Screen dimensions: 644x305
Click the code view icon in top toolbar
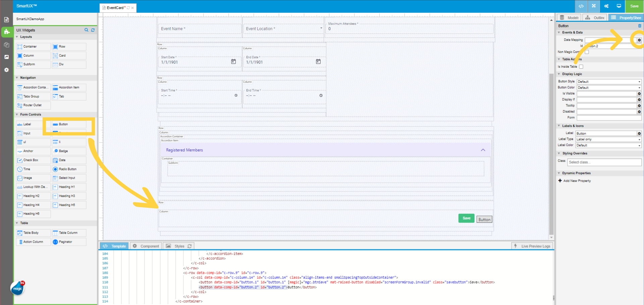581,6
